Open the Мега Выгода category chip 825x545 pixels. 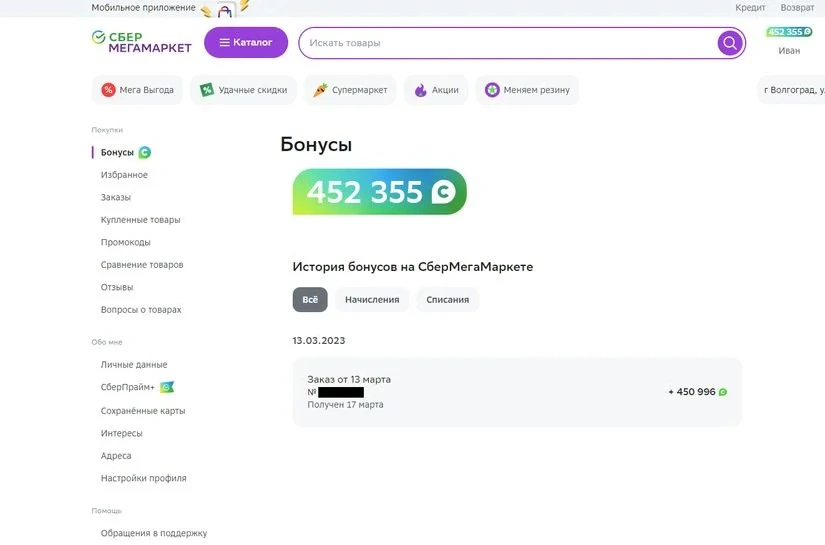tap(137, 90)
